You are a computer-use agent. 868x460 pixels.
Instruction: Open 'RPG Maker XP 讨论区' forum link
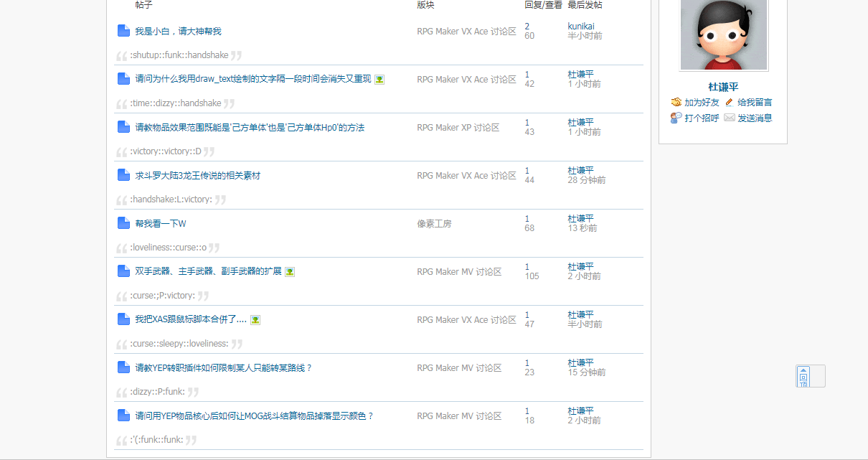(458, 128)
